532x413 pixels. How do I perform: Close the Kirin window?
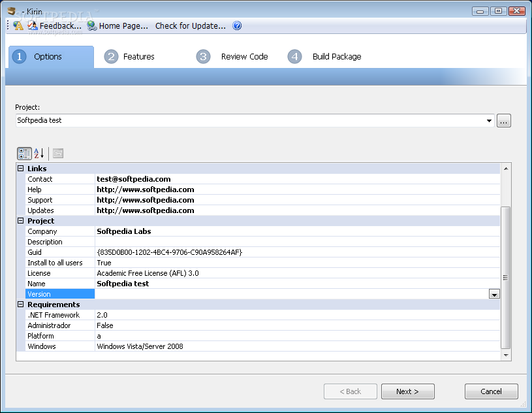click(x=517, y=11)
